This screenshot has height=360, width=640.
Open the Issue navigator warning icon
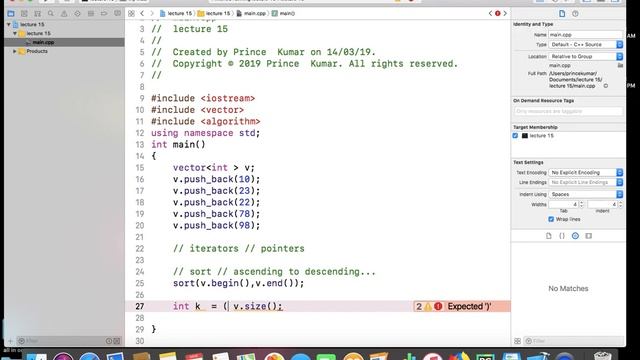64,13
